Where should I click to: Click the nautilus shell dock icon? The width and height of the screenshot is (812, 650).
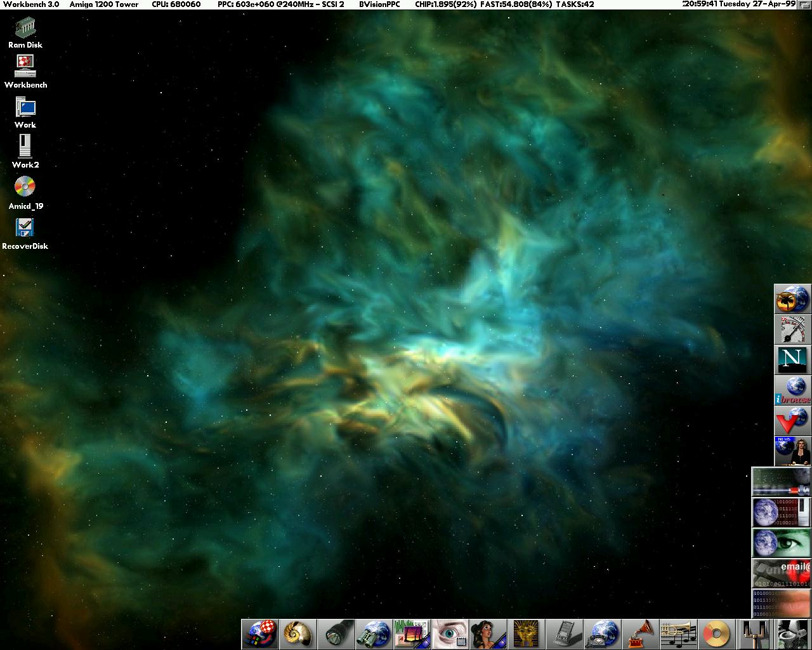pos(298,634)
